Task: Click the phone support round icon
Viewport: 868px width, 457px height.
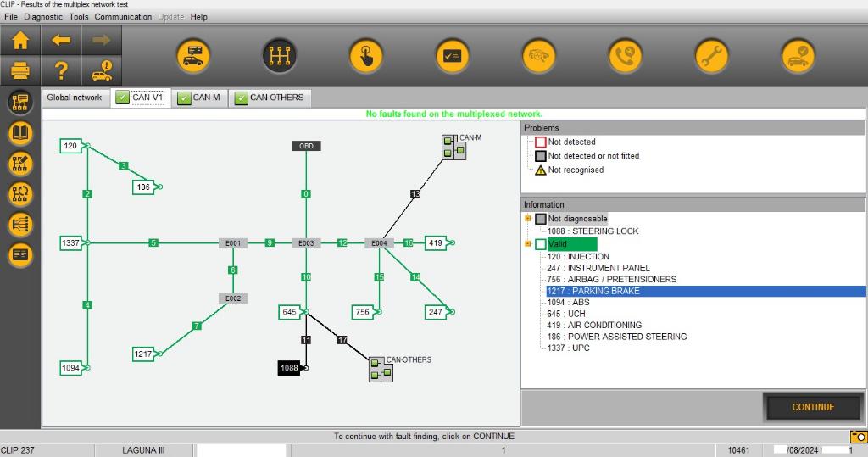Action: [625, 56]
